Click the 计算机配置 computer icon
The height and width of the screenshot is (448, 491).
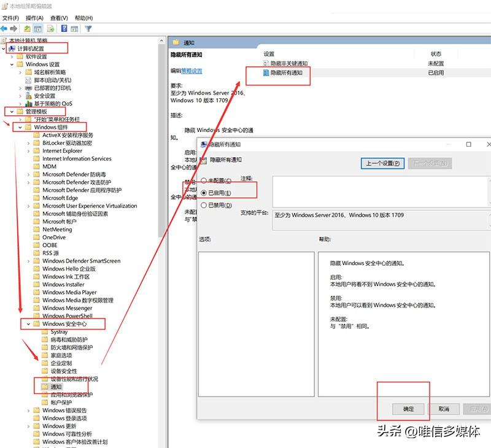coord(12,48)
